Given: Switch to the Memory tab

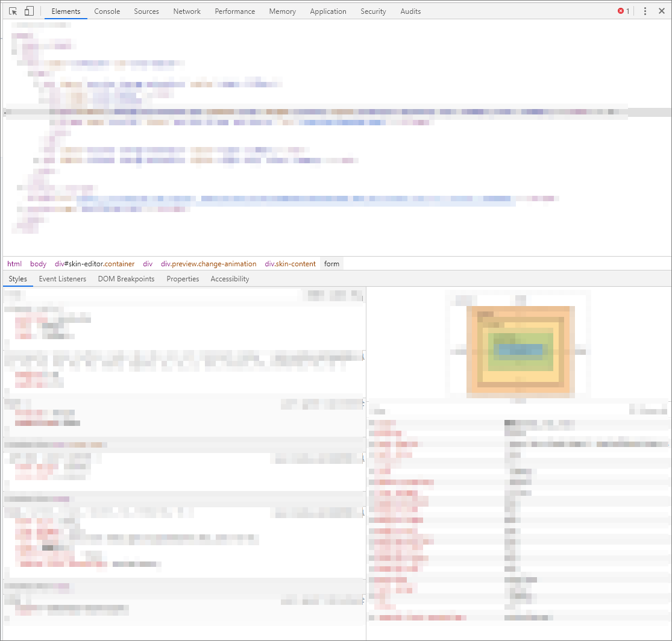Looking at the screenshot, I should pyautogui.click(x=283, y=11).
